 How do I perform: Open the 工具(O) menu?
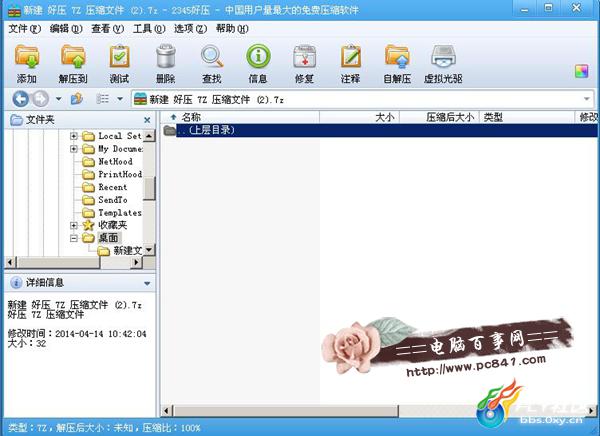(x=149, y=29)
